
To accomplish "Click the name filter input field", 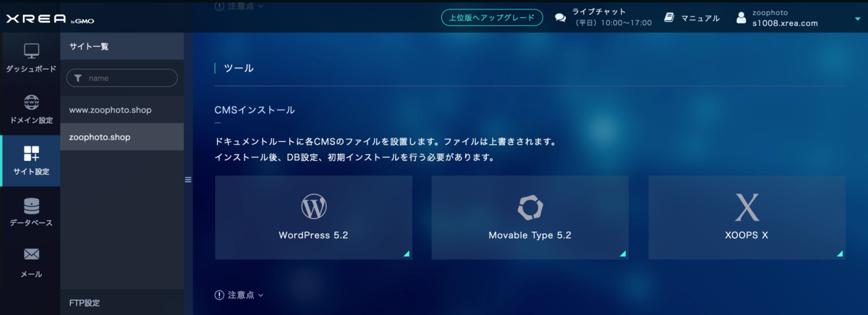I will pyautogui.click(x=122, y=77).
